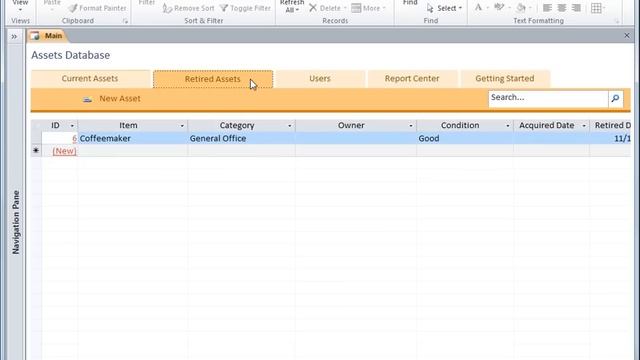Expand the Navigation Pane with chevron button

click(x=14, y=37)
